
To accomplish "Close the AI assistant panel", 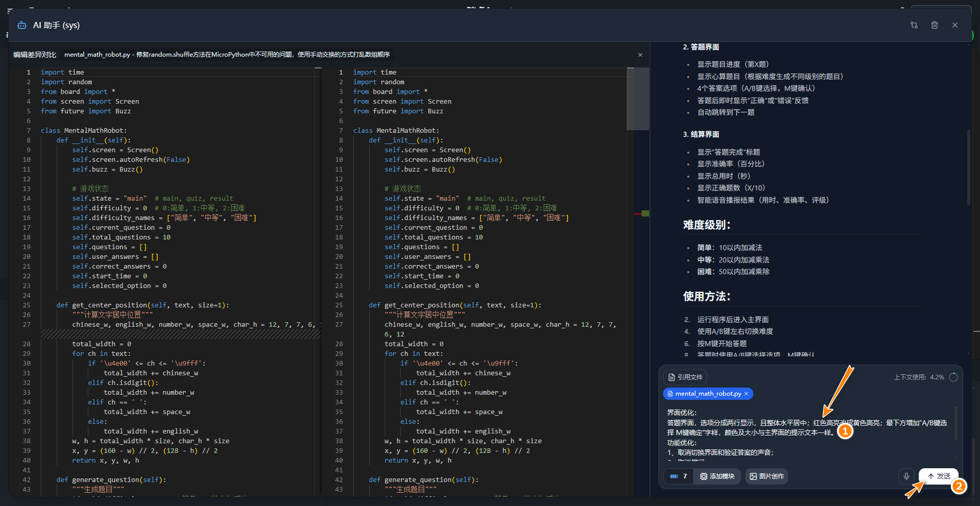I will [954, 25].
